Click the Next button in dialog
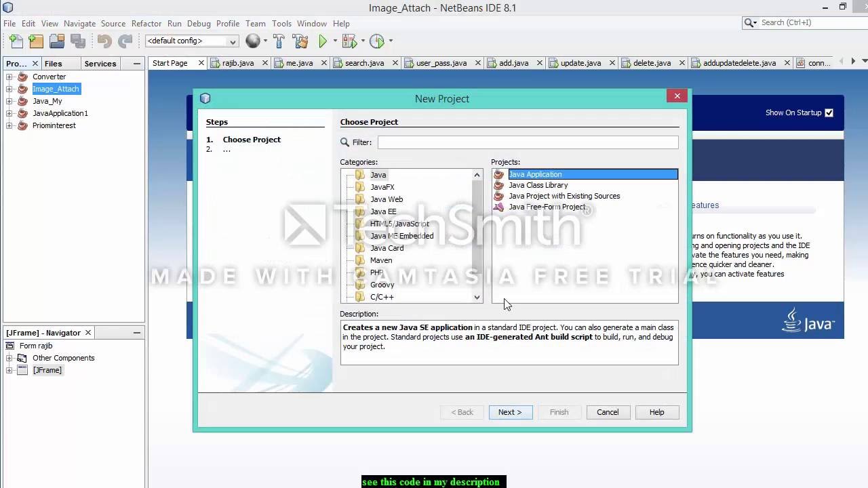Viewport: 868px width, 488px height. pyautogui.click(x=511, y=412)
